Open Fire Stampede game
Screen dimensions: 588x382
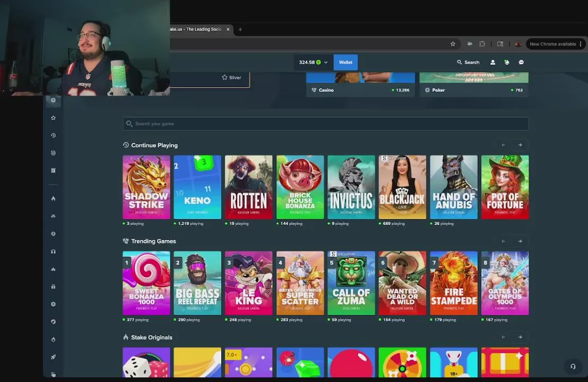tap(454, 283)
